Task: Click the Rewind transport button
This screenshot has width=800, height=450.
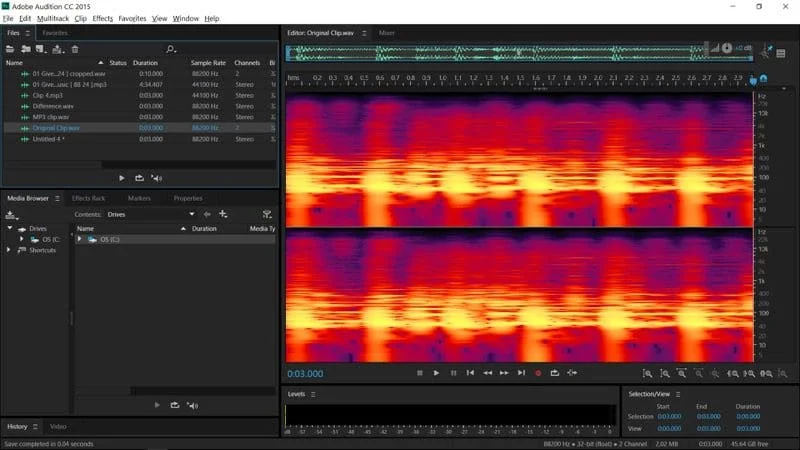Action: tap(487, 373)
